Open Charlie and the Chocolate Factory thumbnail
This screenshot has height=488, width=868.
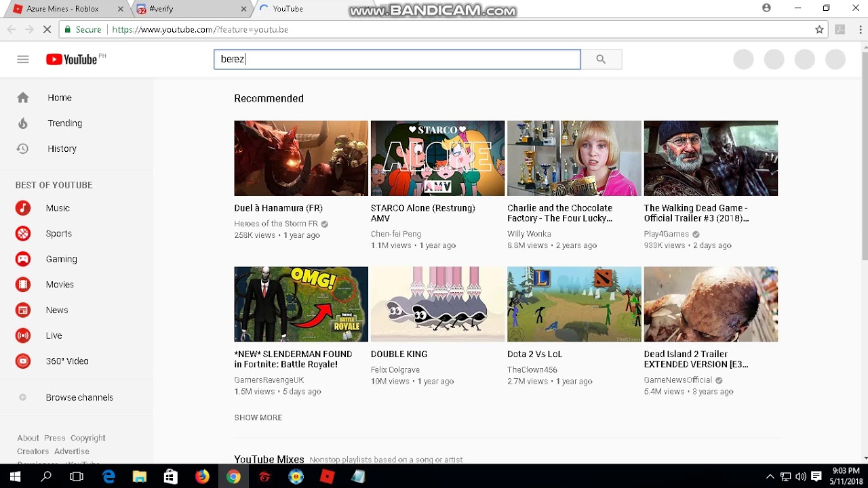(574, 159)
